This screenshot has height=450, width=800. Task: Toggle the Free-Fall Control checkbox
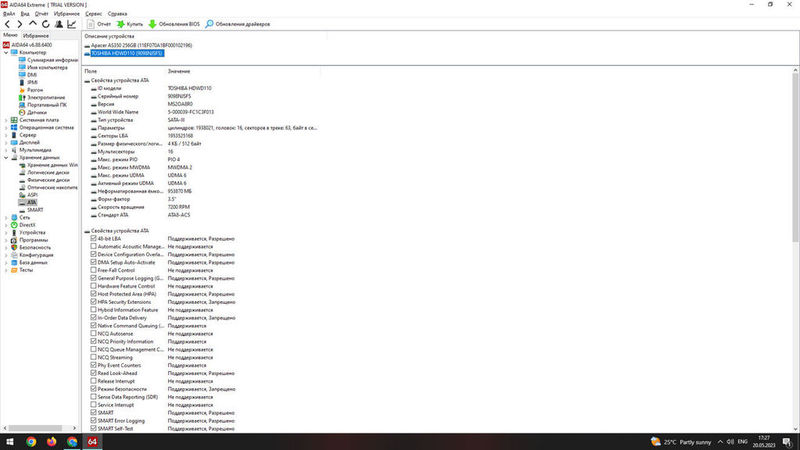click(x=93, y=270)
